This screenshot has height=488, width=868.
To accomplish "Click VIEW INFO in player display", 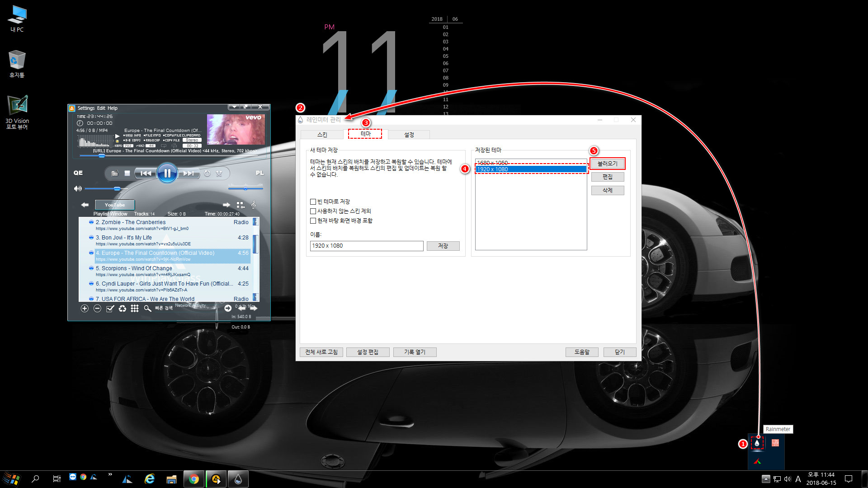I will click(132, 135).
